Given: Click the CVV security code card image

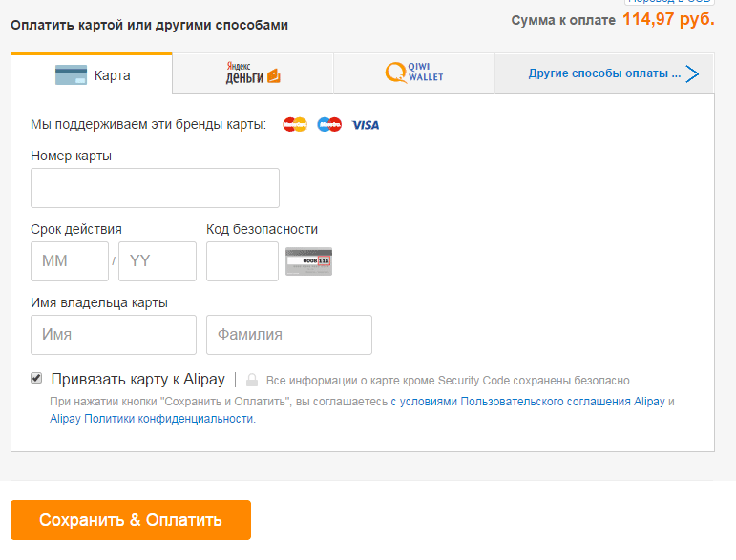Looking at the screenshot, I should click(x=309, y=261).
